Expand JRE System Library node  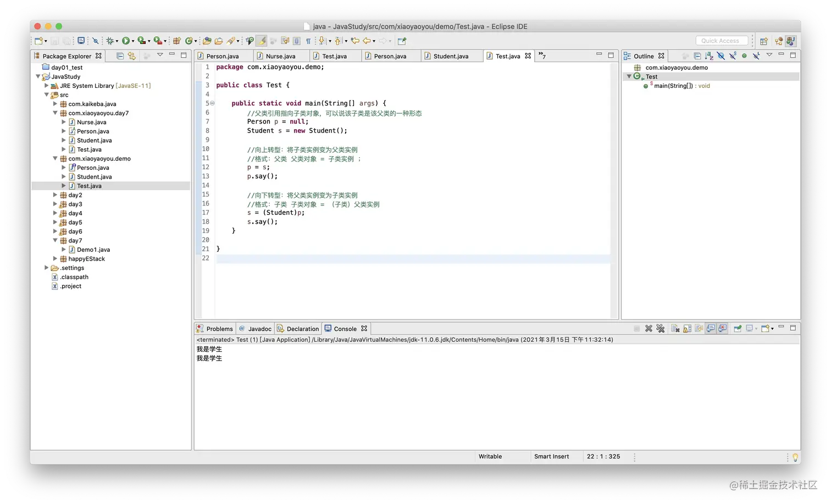pos(46,86)
